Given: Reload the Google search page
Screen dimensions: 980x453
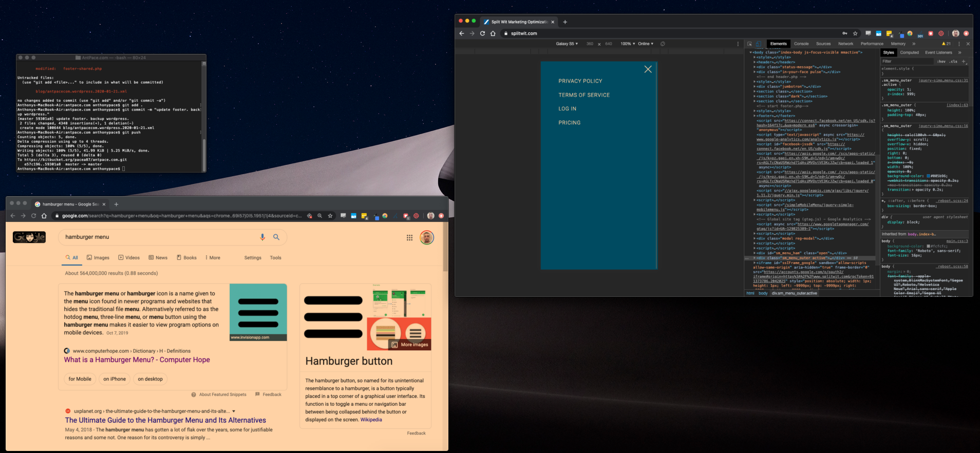Looking at the screenshot, I should 33,216.
